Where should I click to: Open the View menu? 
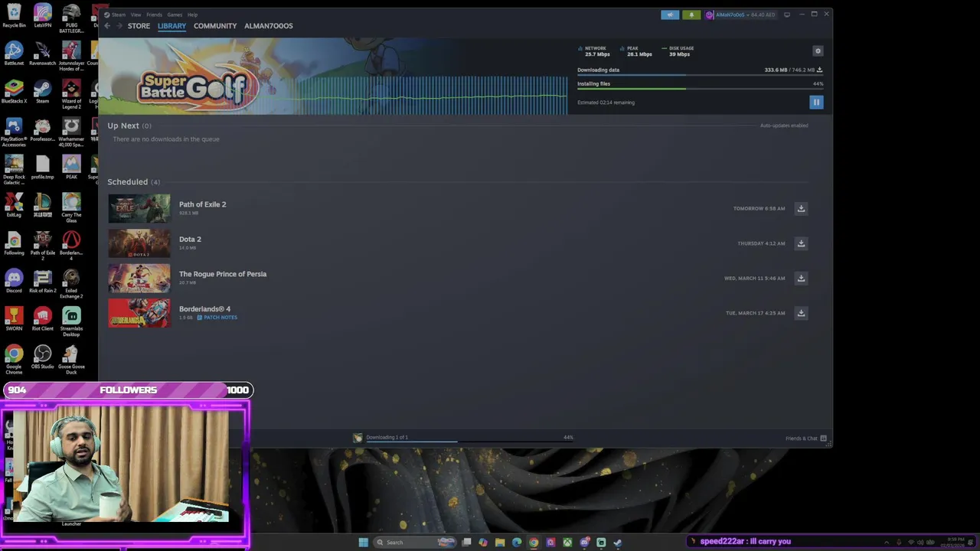pyautogui.click(x=136, y=15)
